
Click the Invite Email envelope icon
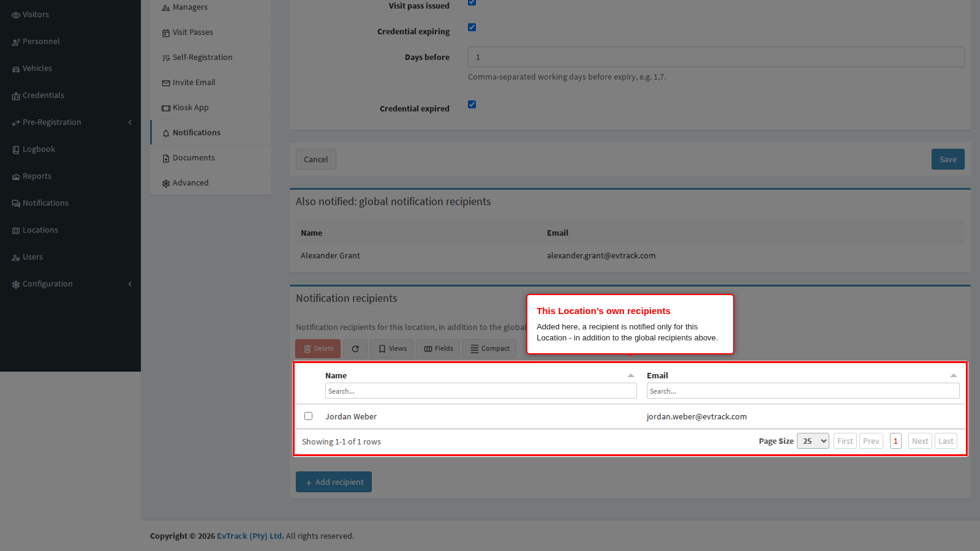pos(166,83)
